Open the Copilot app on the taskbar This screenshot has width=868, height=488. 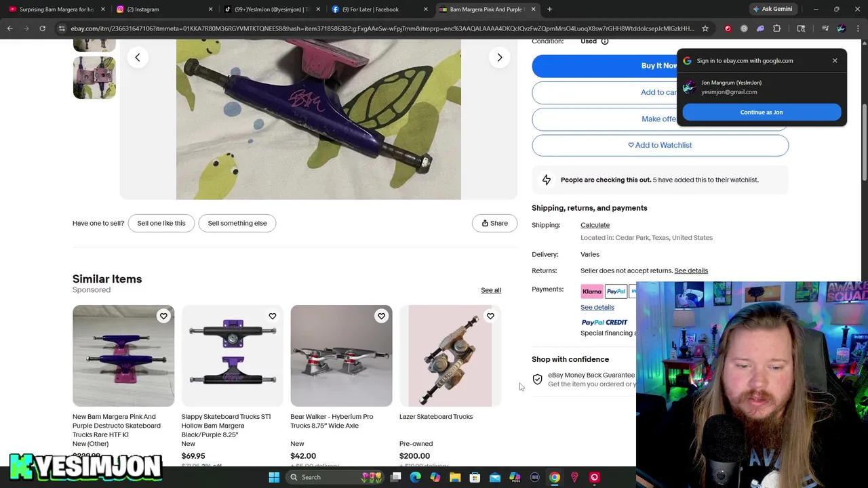click(435, 477)
